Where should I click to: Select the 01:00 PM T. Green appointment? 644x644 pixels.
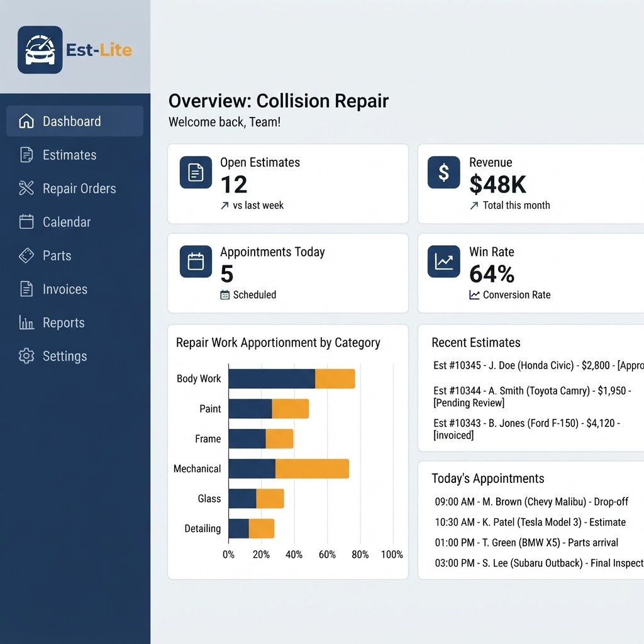(526, 543)
